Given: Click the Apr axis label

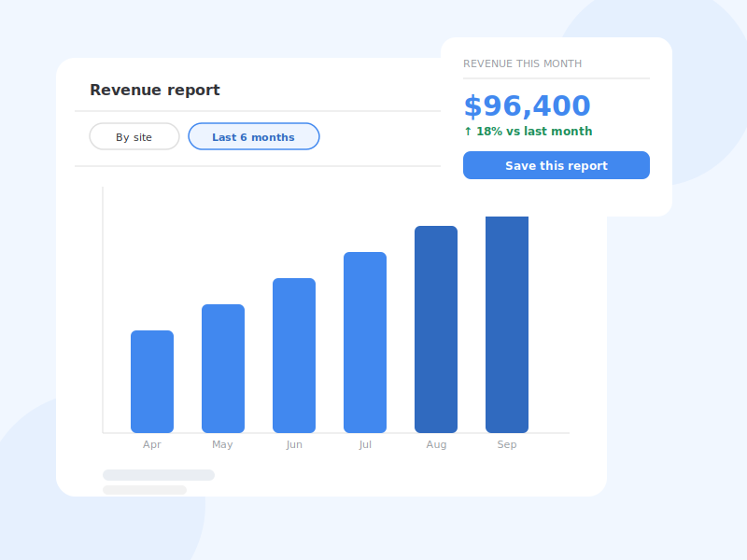Looking at the screenshot, I should 152,445.
